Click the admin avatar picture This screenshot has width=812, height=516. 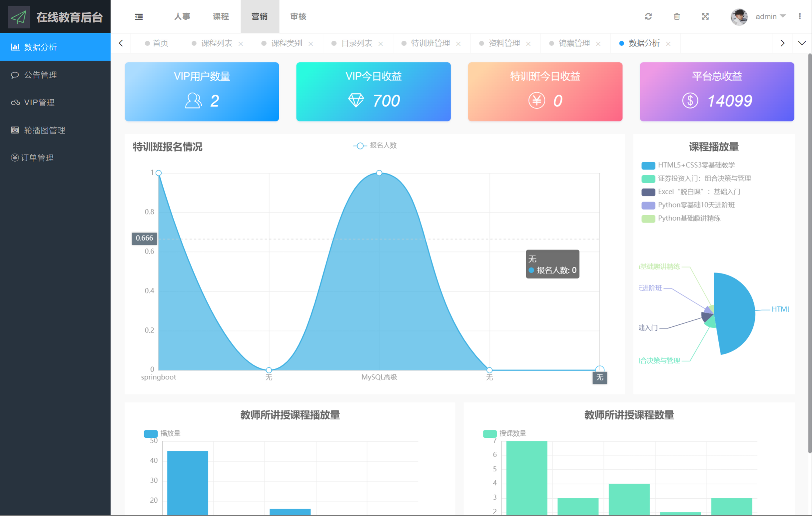pos(739,17)
